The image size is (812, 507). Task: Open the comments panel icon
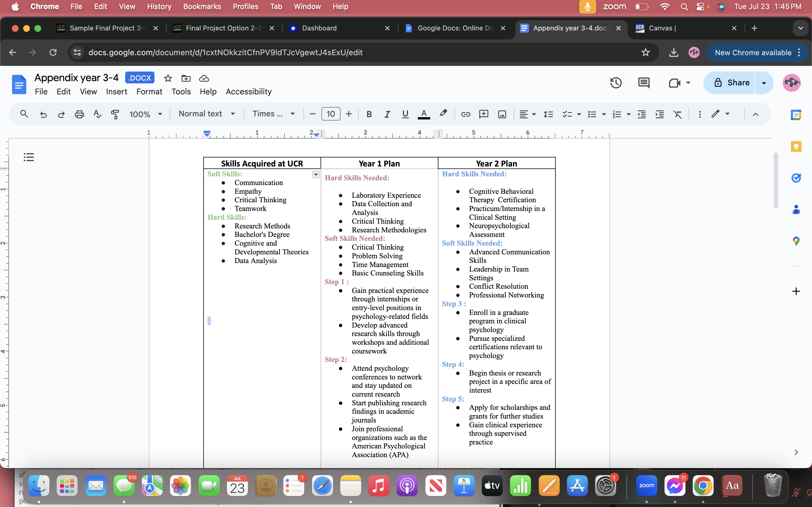click(x=644, y=83)
